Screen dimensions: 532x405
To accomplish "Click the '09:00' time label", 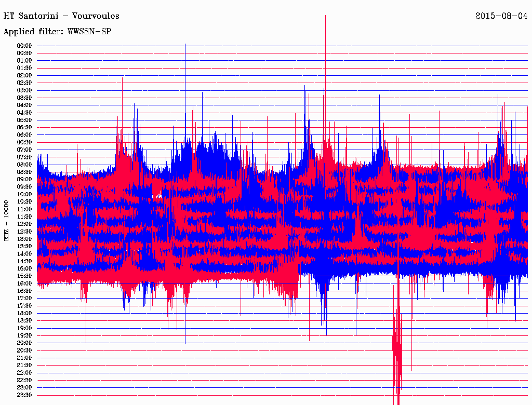I will [x=24, y=180].
